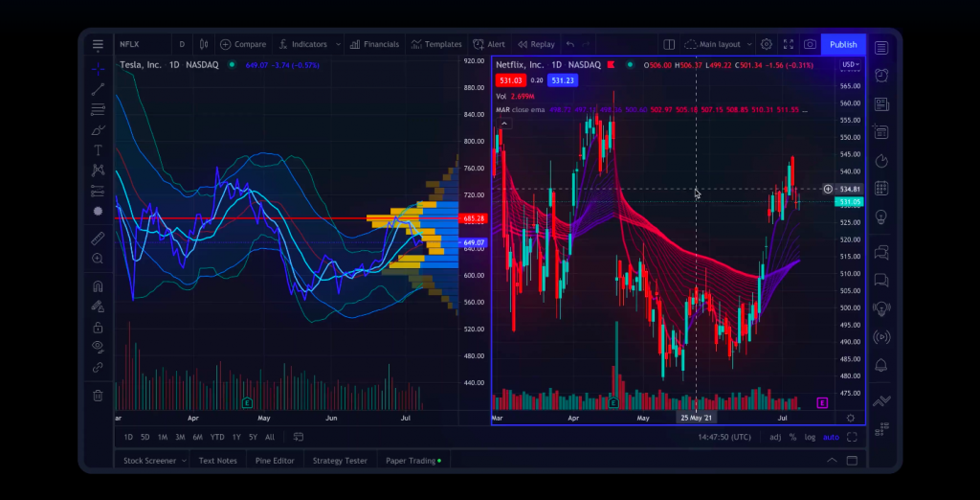Open the Watchlist panel in right sidebar
The height and width of the screenshot is (500, 980).
click(x=881, y=48)
